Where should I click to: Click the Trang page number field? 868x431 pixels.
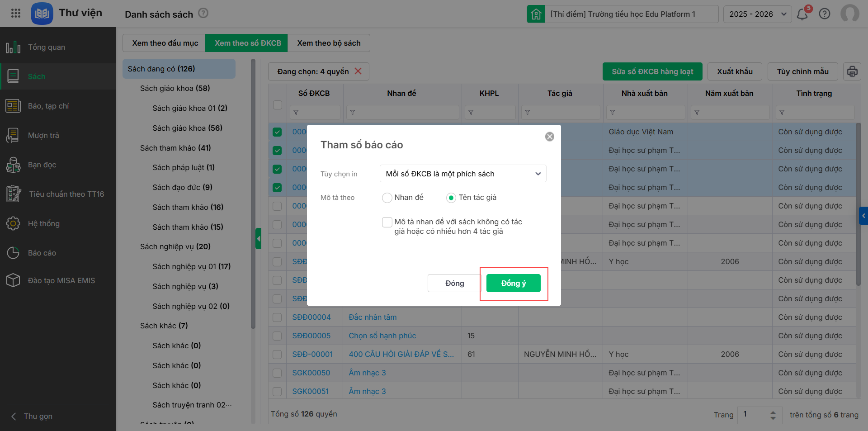(753, 414)
